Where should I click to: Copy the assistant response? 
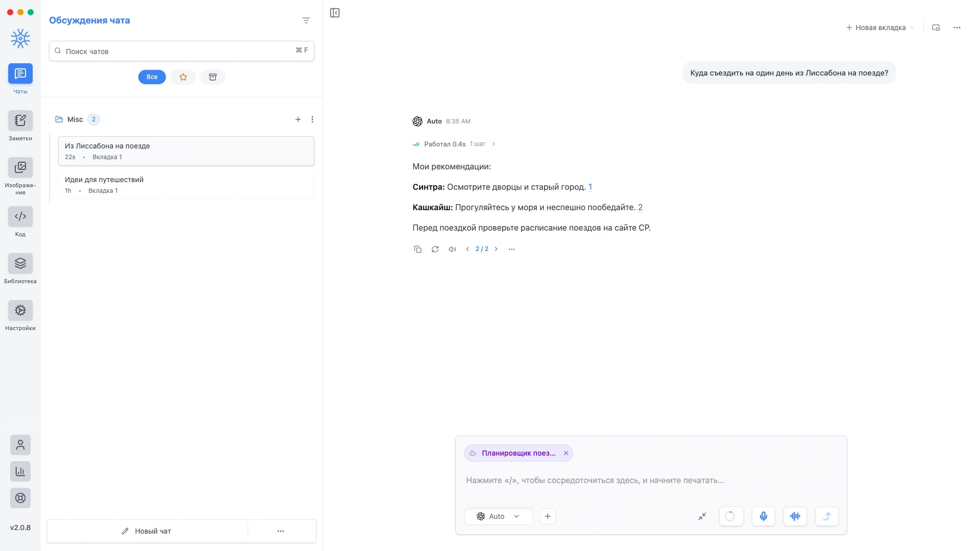418,249
